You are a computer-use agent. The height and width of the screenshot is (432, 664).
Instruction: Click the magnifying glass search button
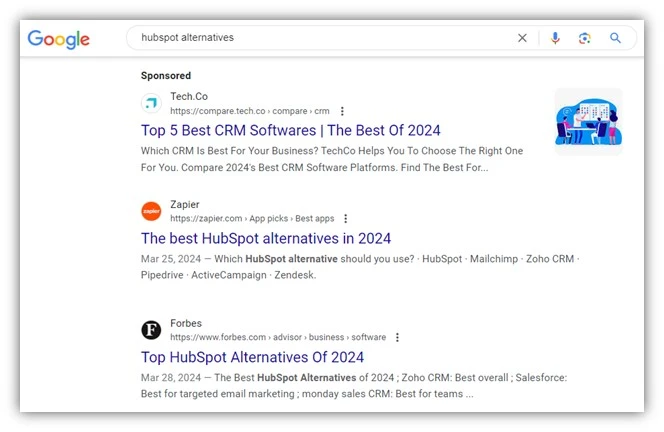[616, 38]
